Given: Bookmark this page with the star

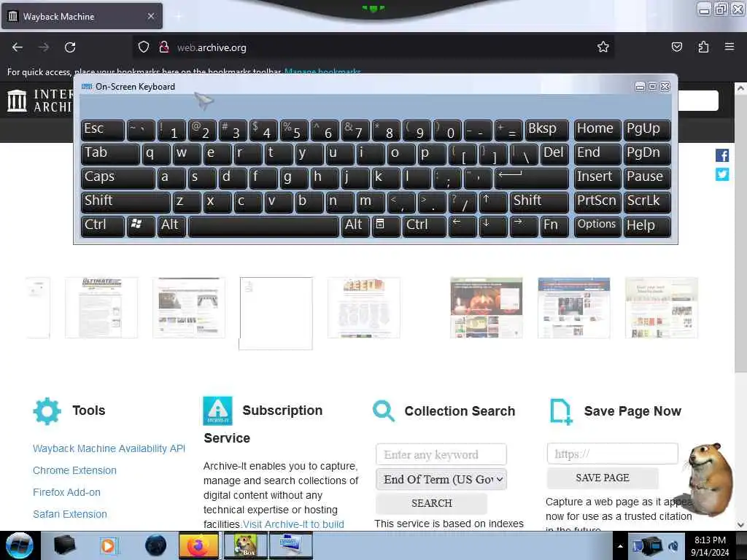Looking at the screenshot, I should point(603,47).
